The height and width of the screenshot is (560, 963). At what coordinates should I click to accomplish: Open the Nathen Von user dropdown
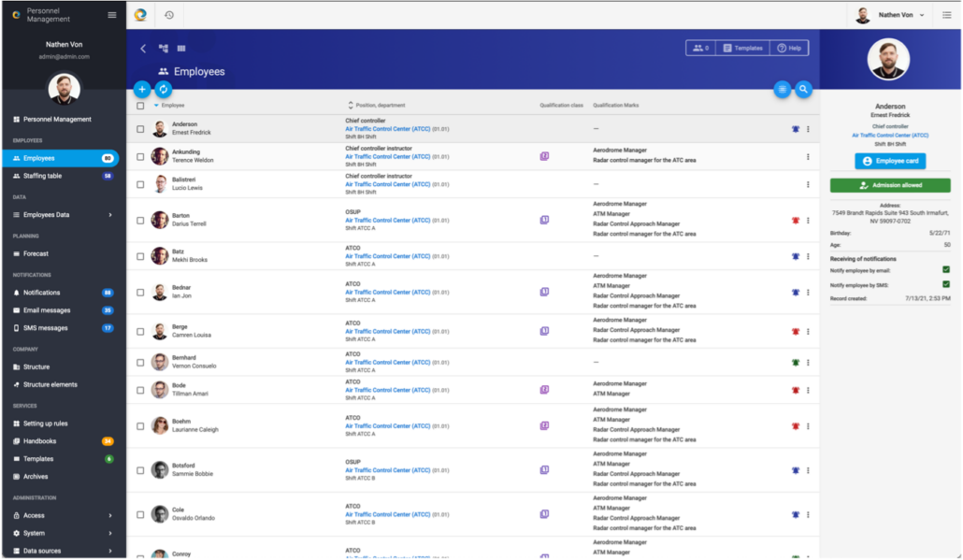891,15
